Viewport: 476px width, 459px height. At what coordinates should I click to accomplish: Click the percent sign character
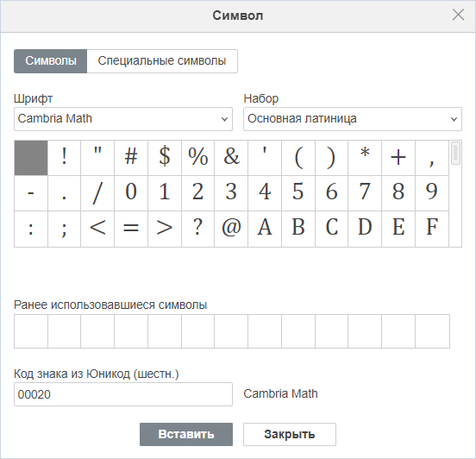tap(198, 158)
